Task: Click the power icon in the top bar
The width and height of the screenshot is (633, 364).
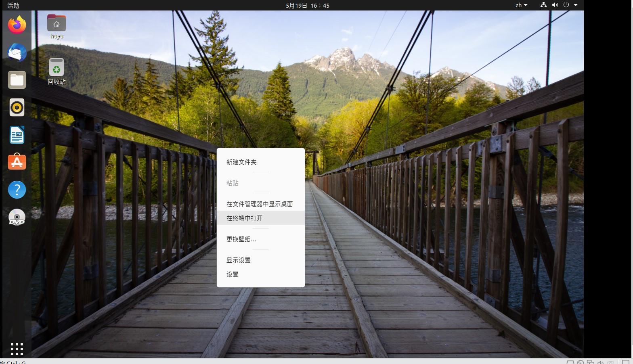Action: click(566, 5)
